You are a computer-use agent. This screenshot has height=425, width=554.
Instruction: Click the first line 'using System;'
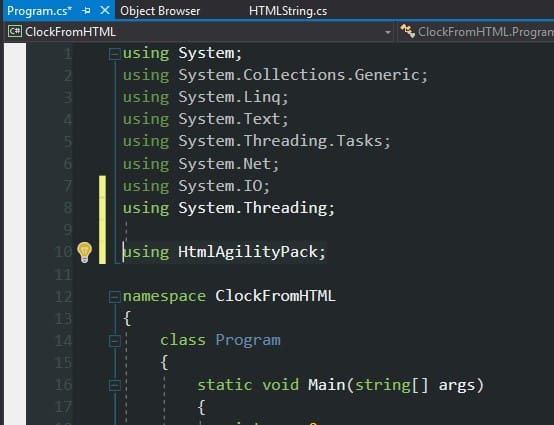point(182,53)
